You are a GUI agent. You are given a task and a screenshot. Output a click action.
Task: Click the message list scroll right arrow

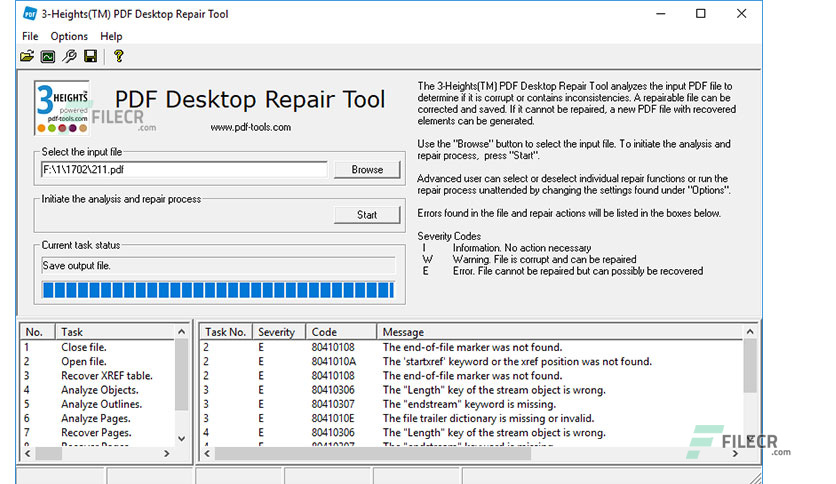pos(736,454)
